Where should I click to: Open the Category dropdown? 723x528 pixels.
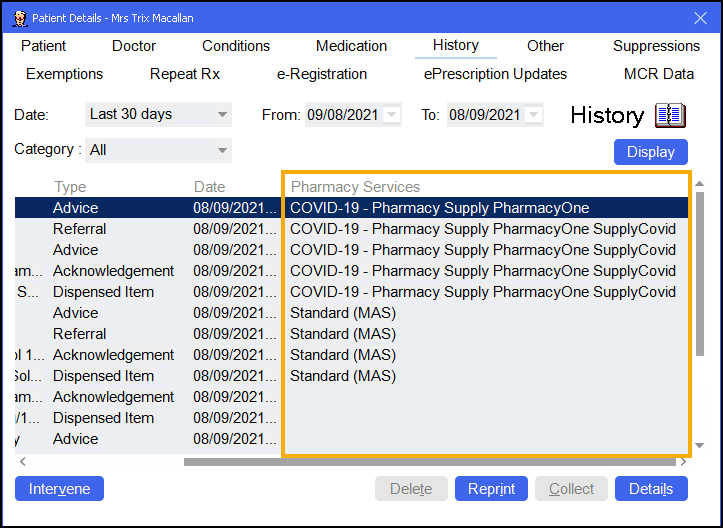click(158, 150)
